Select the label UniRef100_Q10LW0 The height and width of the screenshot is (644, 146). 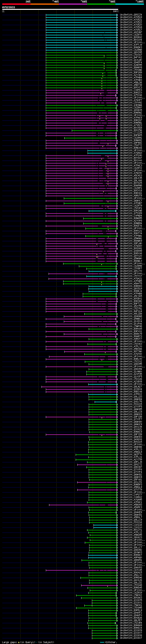[131, 60]
